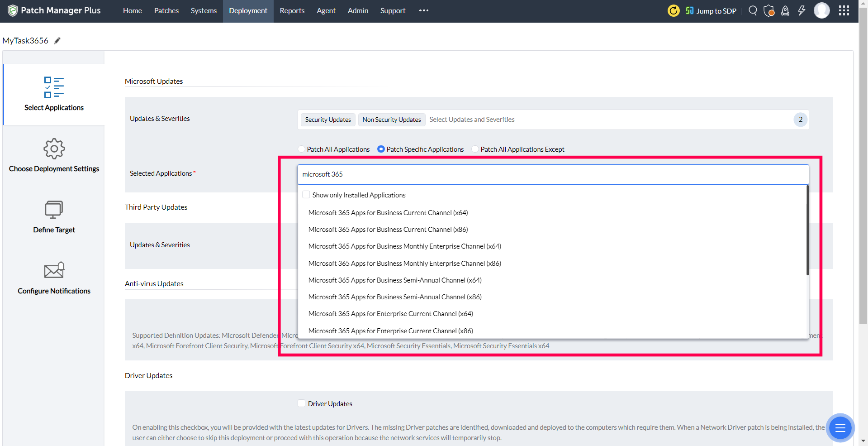Click the Non Security Updates tag

(392, 120)
